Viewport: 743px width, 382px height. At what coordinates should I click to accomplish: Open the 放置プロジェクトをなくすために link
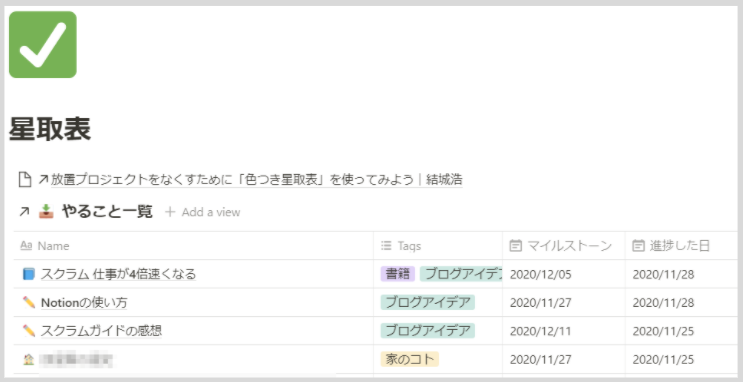[256, 180]
